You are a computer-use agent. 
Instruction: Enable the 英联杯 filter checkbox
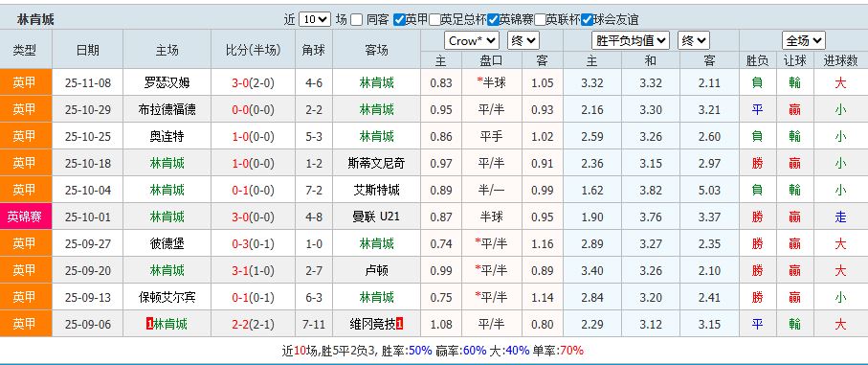tap(540, 20)
